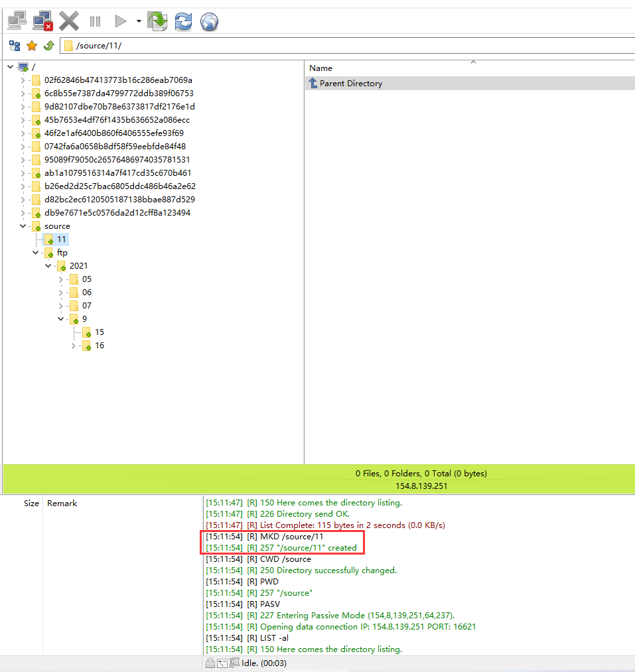
Task: Open the globe web browser icon
Action: point(209,21)
